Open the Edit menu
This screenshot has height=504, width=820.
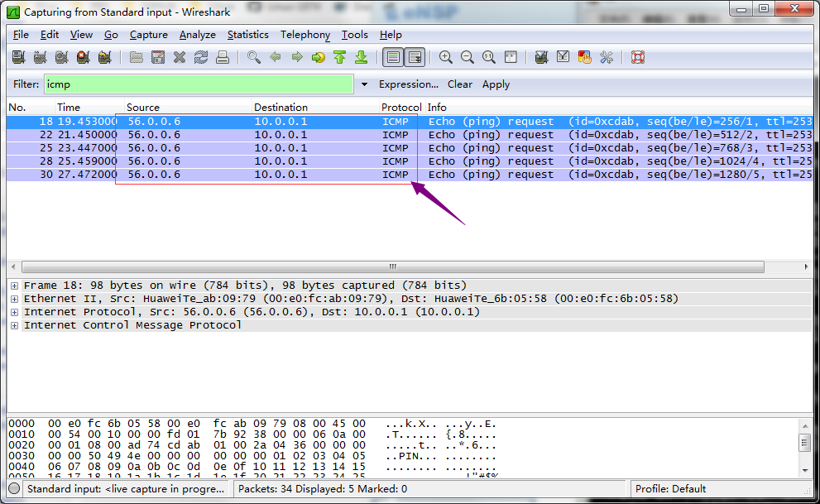pos(49,35)
